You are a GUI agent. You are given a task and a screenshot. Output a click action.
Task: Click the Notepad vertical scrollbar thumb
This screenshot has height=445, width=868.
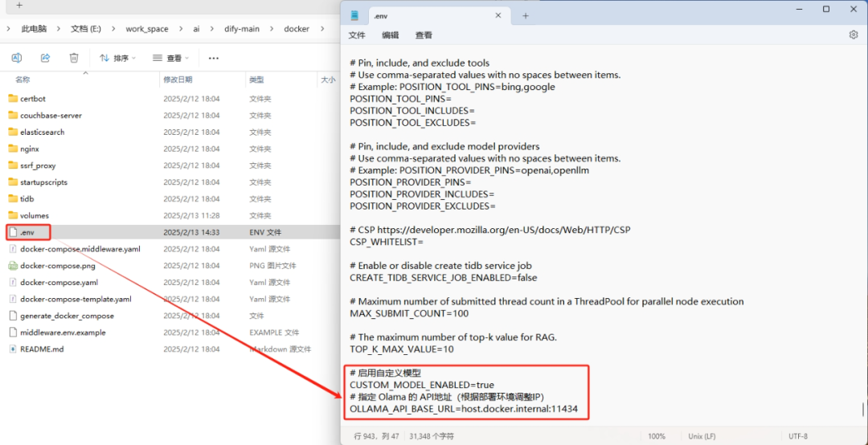coord(862,410)
